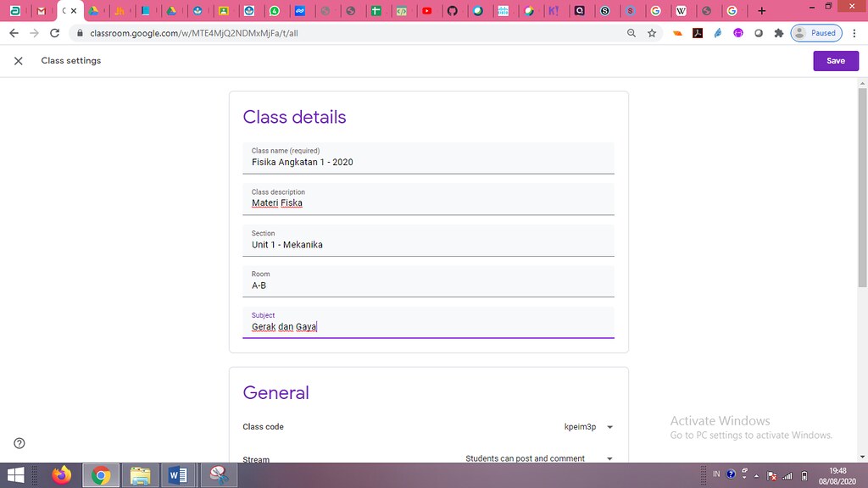Open the Class code dropdown

[x=588, y=427]
